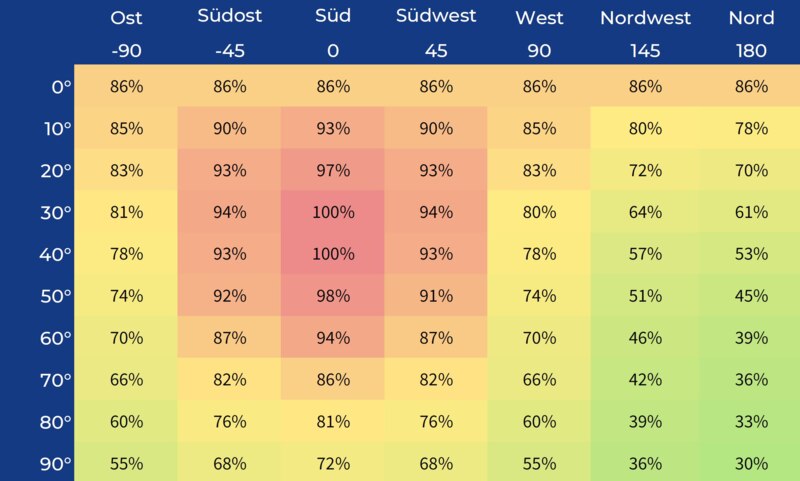Select the 97% cell under Süd
The image size is (800, 481).
(333, 170)
